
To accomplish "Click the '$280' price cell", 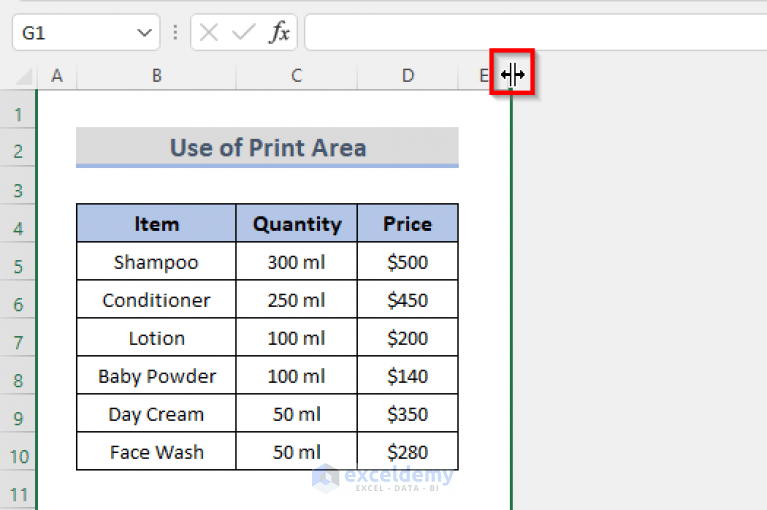I will 408,452.
